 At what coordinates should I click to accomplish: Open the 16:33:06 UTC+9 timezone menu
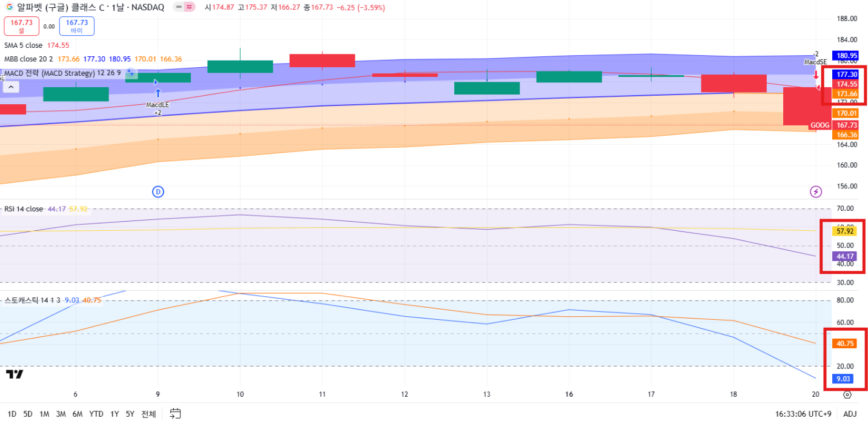coord(803,414)
